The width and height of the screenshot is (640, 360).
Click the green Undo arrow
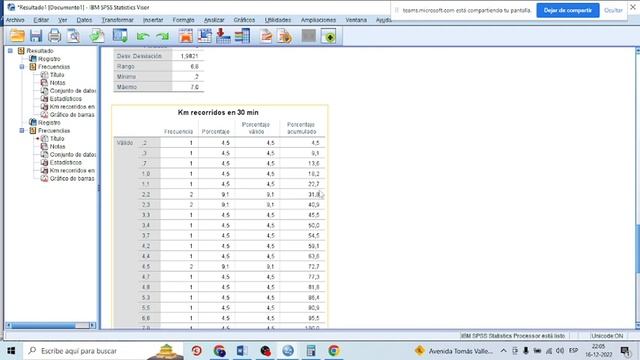tap(143, 37)
